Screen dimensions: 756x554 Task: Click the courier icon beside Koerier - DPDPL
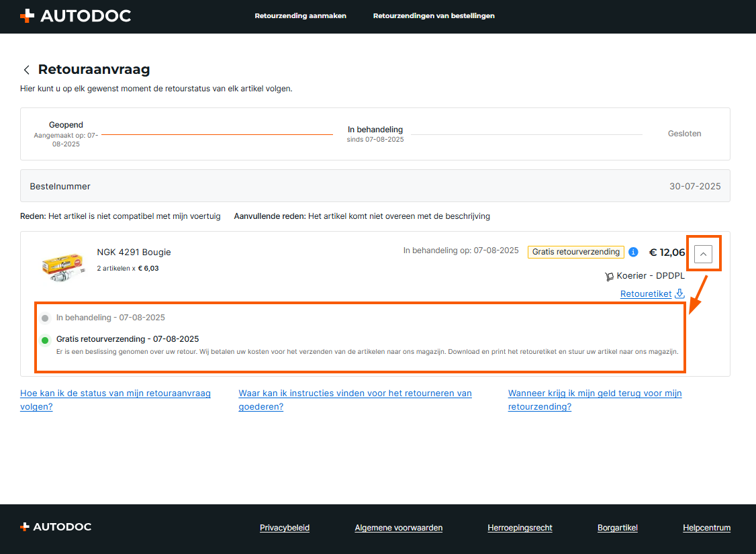pyautogui.click(x=609, y=276)
